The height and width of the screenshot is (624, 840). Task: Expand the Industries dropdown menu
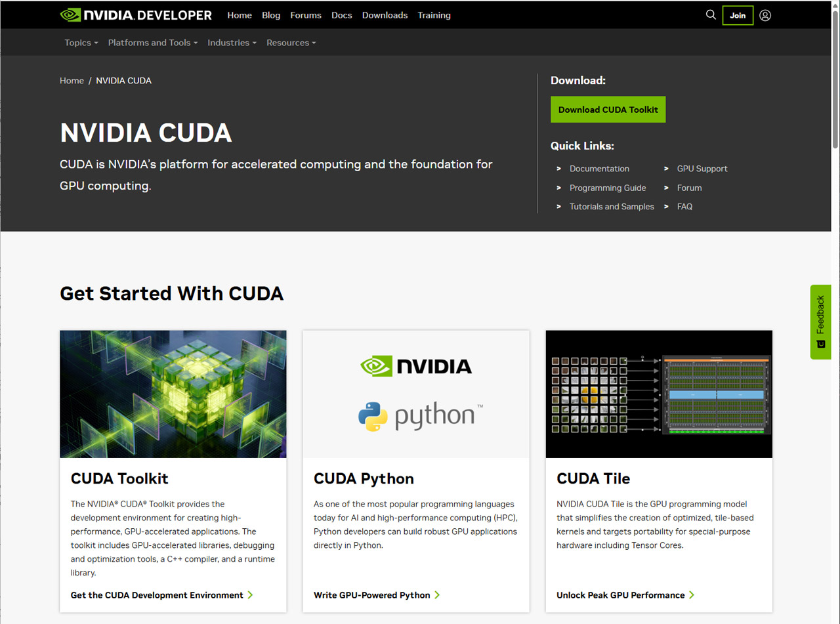click(232, 43)
